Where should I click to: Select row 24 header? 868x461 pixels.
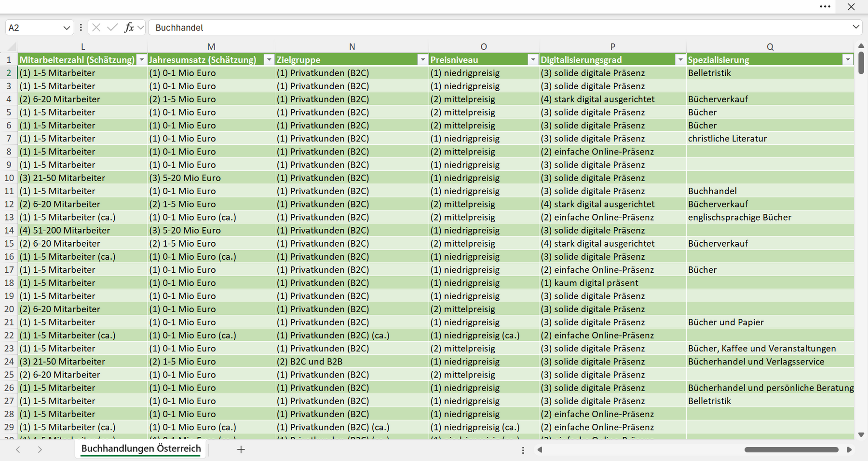pyautogui.click(x=9, y=362)
